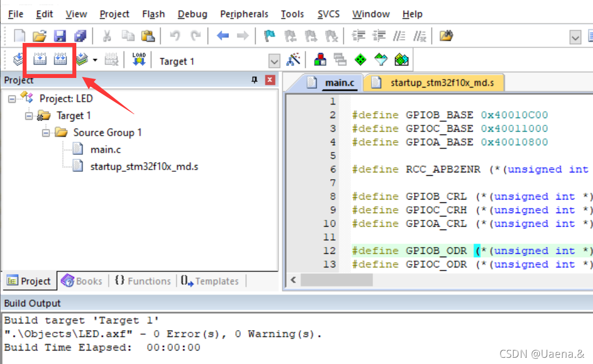Image resolution: width=593 pixels, height=364 pixels.
Task: Open the SVCS menu
Action: point(328,14)
